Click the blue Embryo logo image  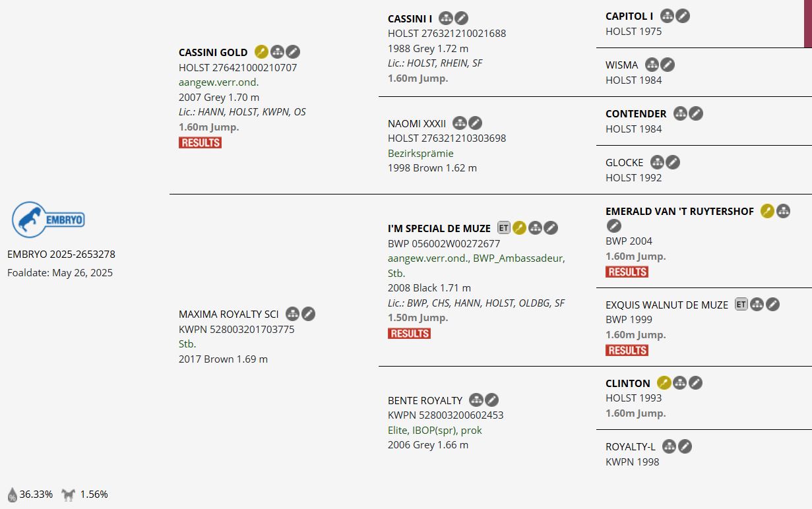click(48, 220)
